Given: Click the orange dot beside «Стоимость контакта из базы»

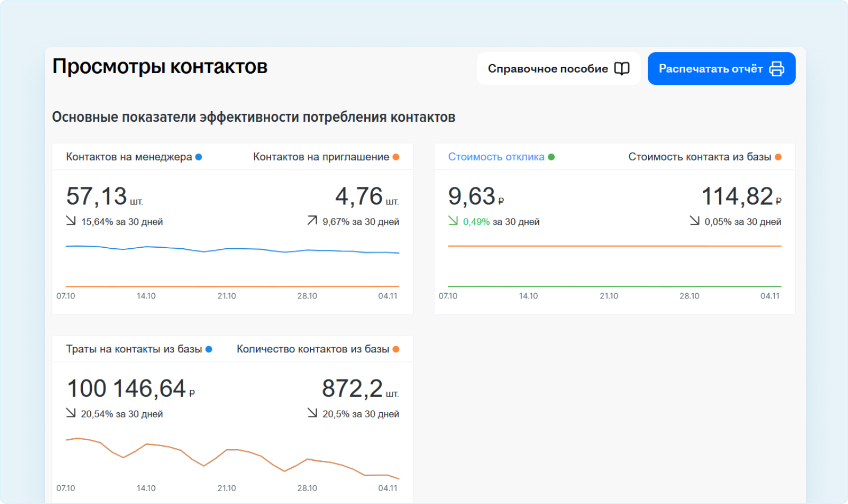Looking at the screenshot, I should (x=778, y=157).
